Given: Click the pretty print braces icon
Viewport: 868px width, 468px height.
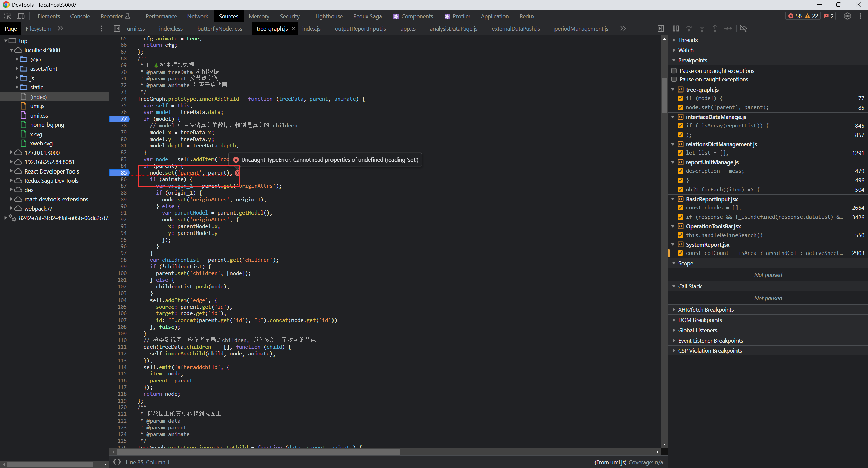Looking at the screenshot, I should 117,462.
